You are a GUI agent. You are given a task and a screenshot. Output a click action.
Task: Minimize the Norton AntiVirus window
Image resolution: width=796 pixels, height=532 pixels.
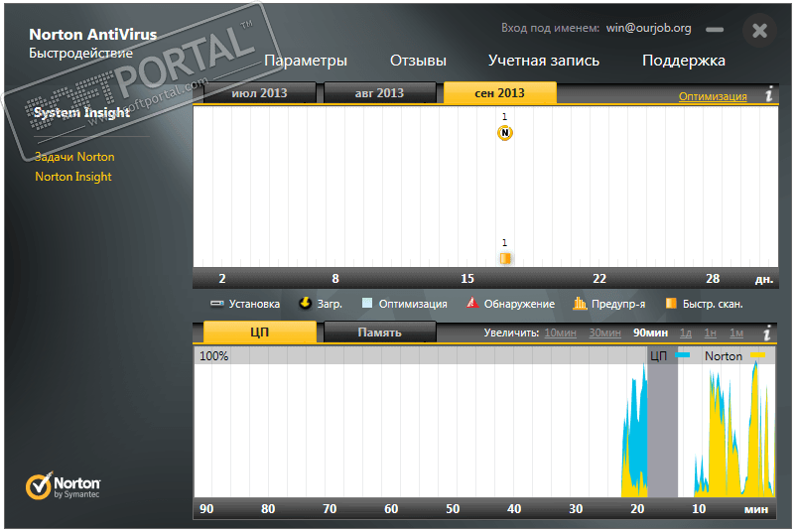tap(715, 30)
